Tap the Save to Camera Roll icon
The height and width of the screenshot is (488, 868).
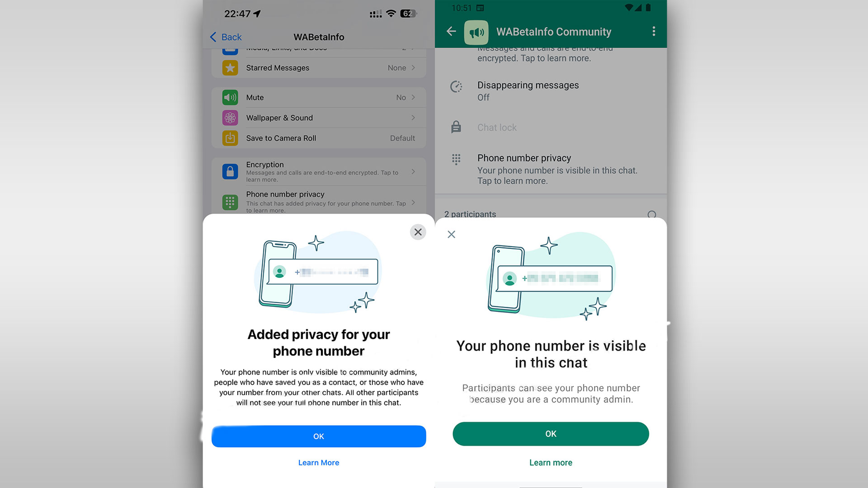point(230,138)
